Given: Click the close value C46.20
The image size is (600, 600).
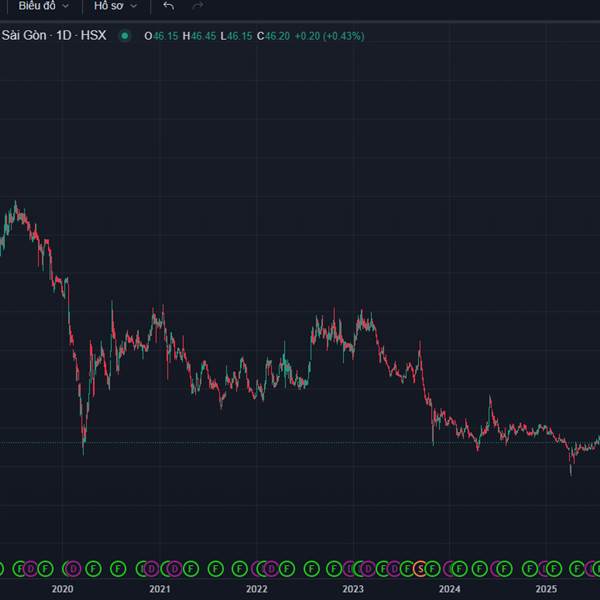Looking at the screenshot, I should 273,36.
